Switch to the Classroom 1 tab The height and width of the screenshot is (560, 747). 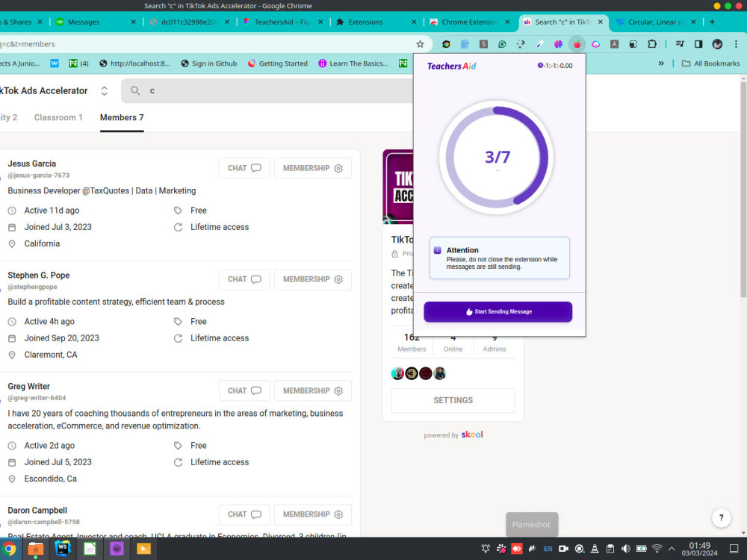(x=58, y=117)
